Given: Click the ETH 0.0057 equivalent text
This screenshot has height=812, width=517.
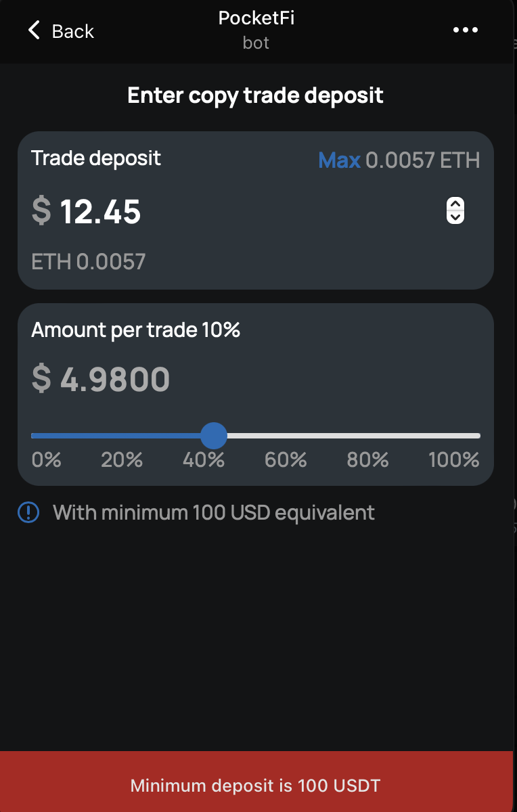Looking at the screenshot, I should click(x=89, y=261).
